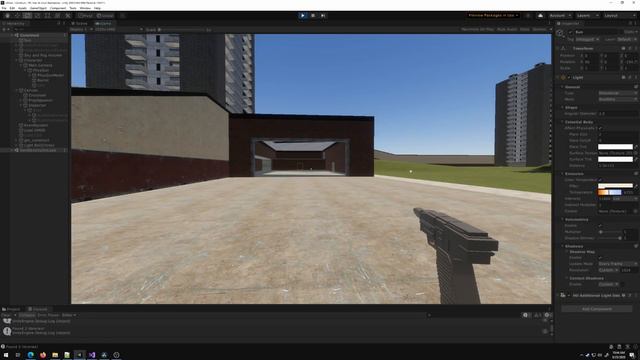
Task: Toggle Volumetrics Enable checkbox
Action: pyautogui.click(x=600, y=225)
